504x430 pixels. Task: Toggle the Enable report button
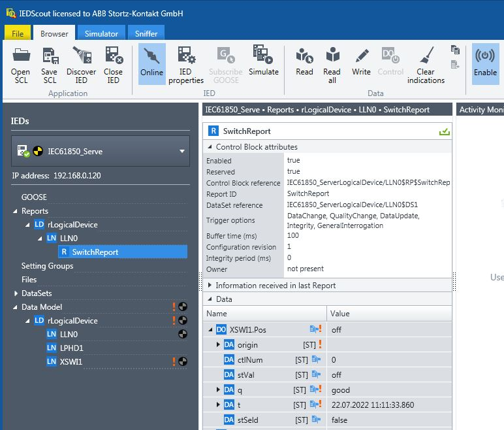coord(485,64)
